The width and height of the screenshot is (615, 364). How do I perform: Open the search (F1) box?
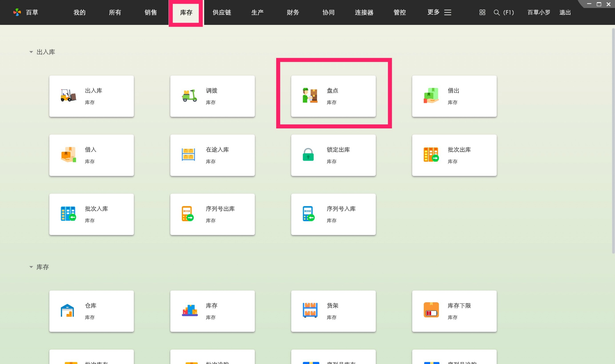coord(504,12)
